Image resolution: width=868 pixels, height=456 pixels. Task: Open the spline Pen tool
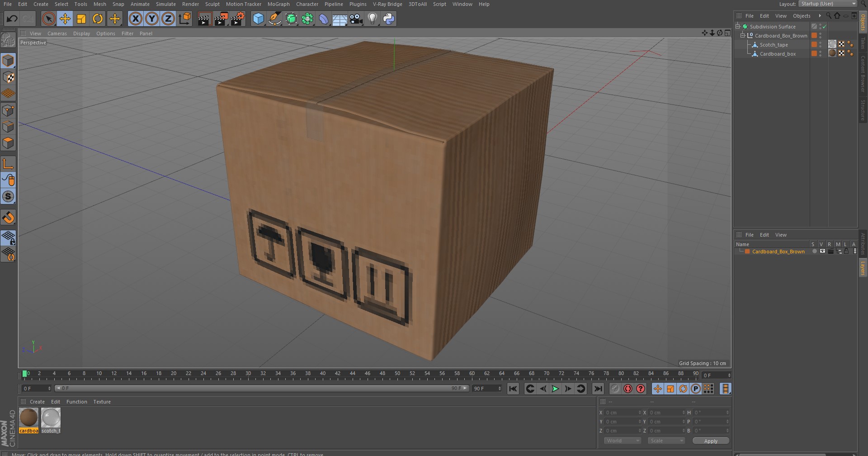tap(274, 19)
